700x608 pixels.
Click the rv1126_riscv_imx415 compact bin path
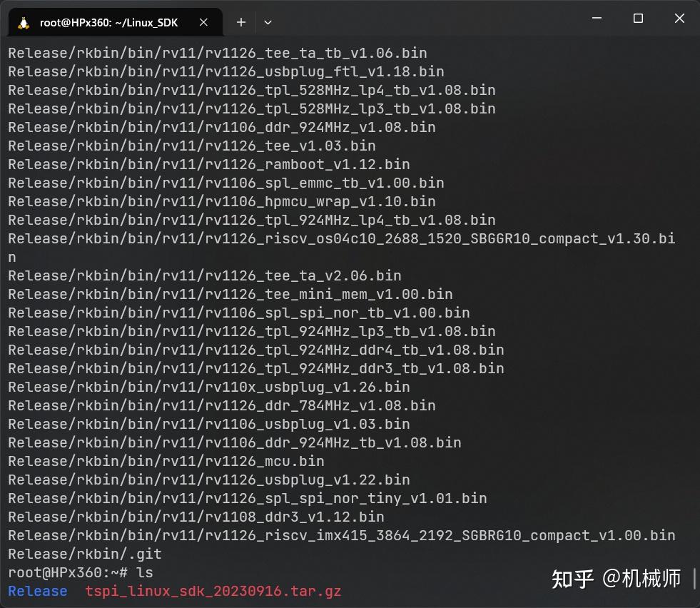[x=335, y=535]
